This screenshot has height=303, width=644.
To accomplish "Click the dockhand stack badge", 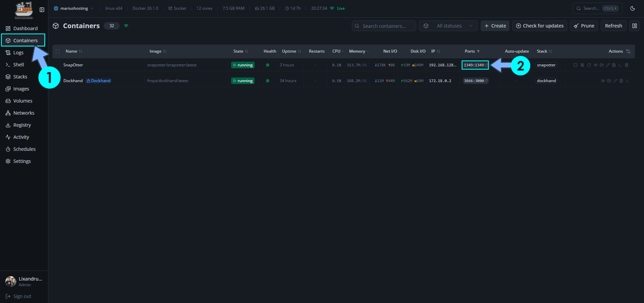I will (546, 81).
